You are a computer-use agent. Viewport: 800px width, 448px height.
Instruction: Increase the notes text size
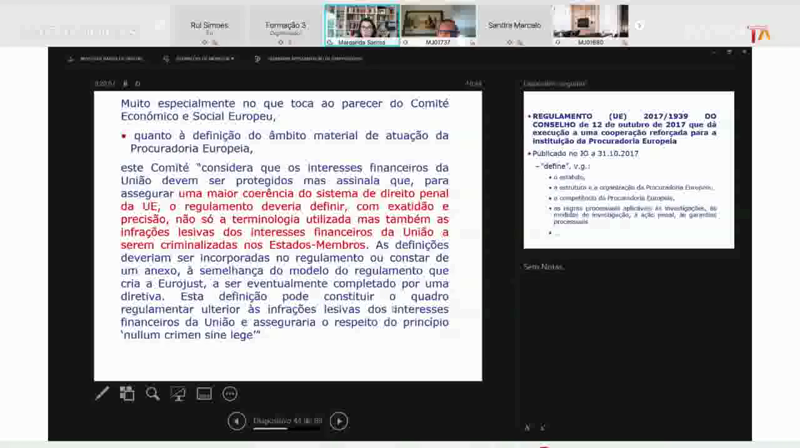(x=528, y=427)
